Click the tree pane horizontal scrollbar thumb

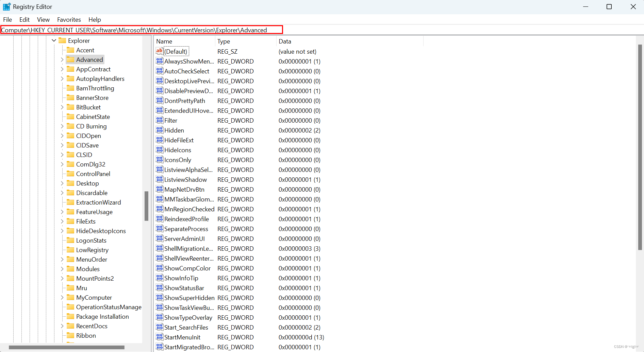(x=67, y=347)
